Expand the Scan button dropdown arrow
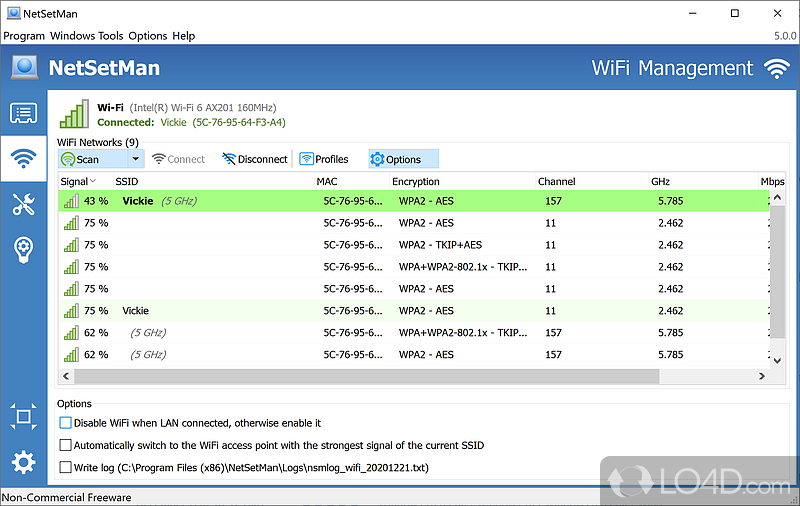Screen dimensions: 800x506 click(x=136, y=159)
